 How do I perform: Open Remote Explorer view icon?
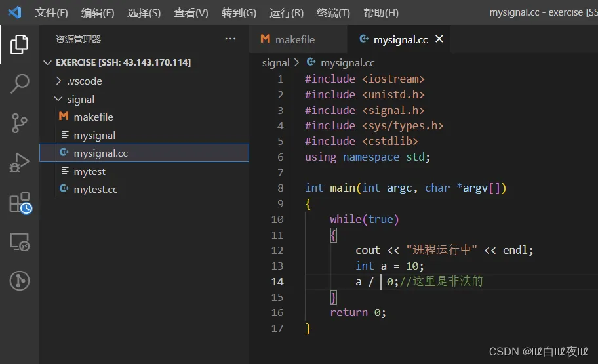point(19,242)
